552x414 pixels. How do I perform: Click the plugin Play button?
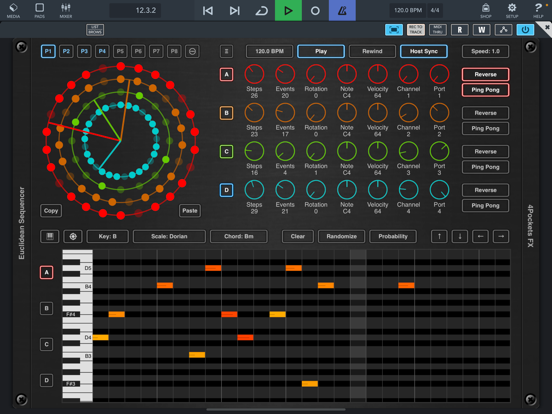pyautogui.click(x=321, y=51)
